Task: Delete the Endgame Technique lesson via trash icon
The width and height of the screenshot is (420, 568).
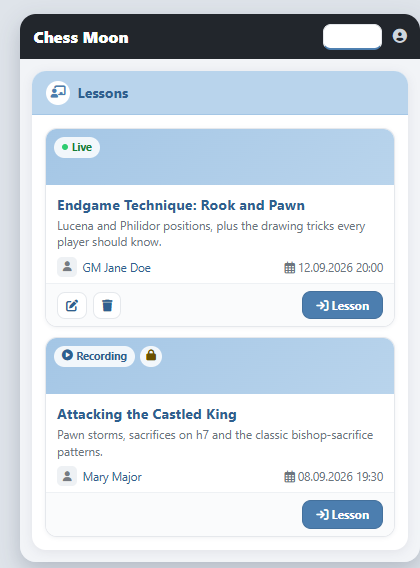Action: tap(107, 305)
